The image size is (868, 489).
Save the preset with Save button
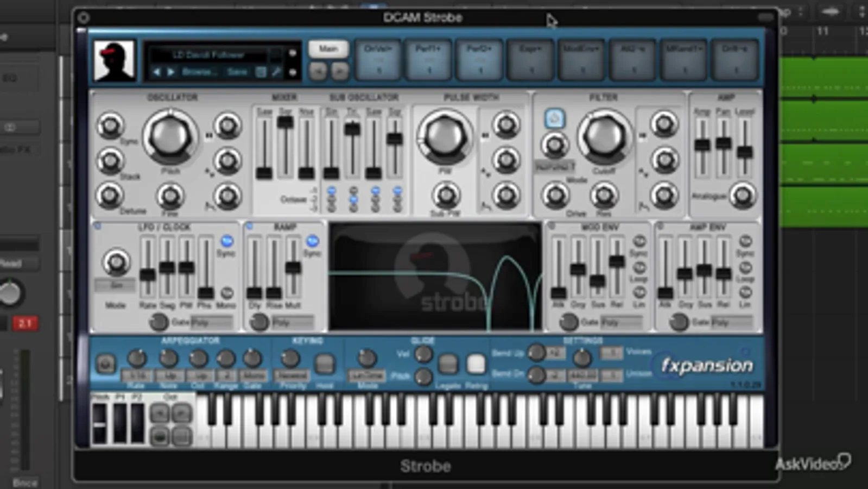237,72
